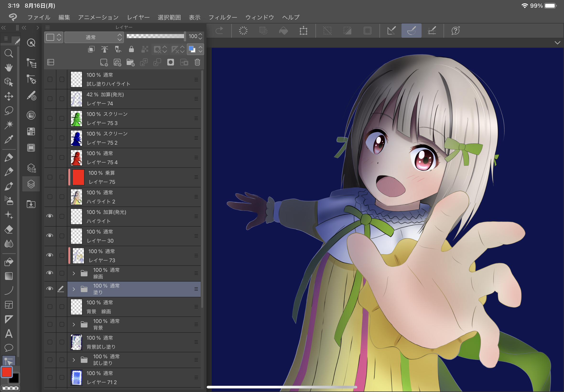Open the アニメーション menu
Screen dimensions: 564x392
click(98, 17)
